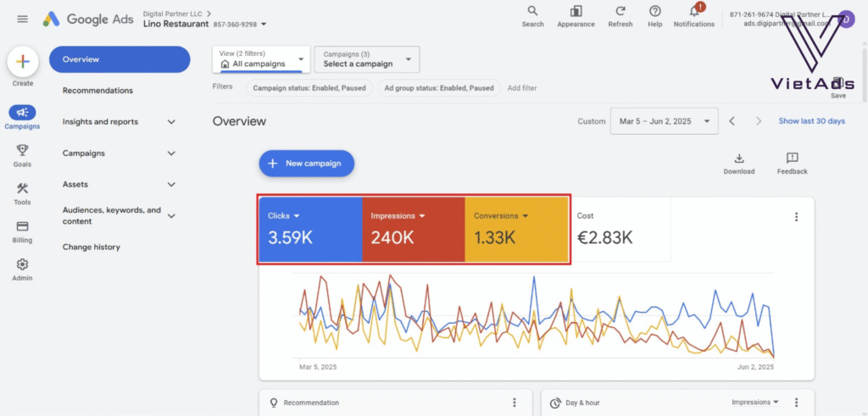Click the Overview page heading
Image resolution: width=868 pixels, height=417 pixels.
(239, 121)
